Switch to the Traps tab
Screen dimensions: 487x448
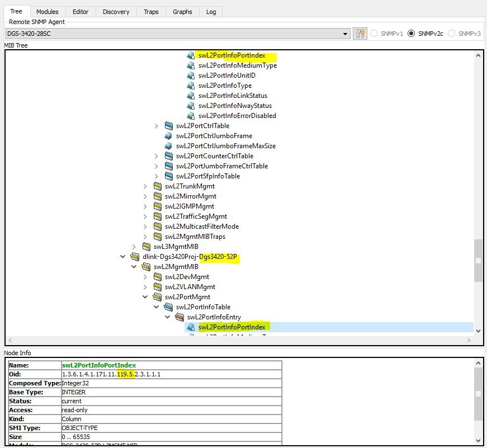(151, 12)
